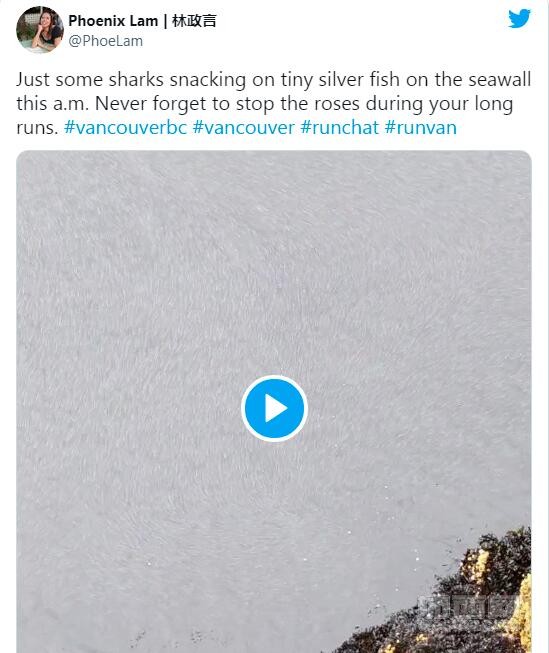Click the watermark on video corner
The width and height of the screenshot is (549, 653).
pyautogui.click(x=469, y=607)
